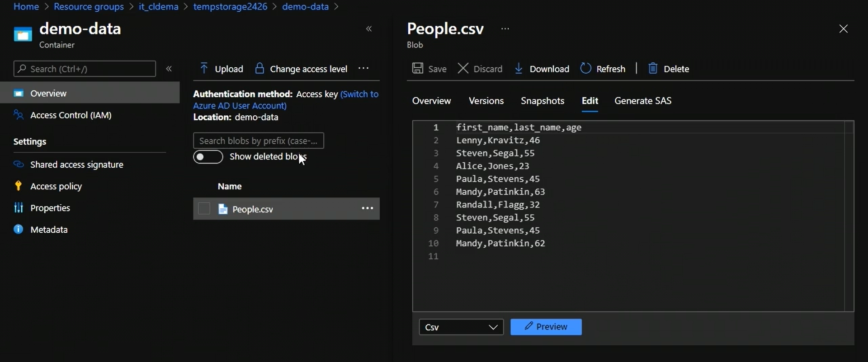This screenshot has width=868, height=362.
Task: Go to tempstorage2426 in the breadcrumb
Action: [x=230, y=7]
